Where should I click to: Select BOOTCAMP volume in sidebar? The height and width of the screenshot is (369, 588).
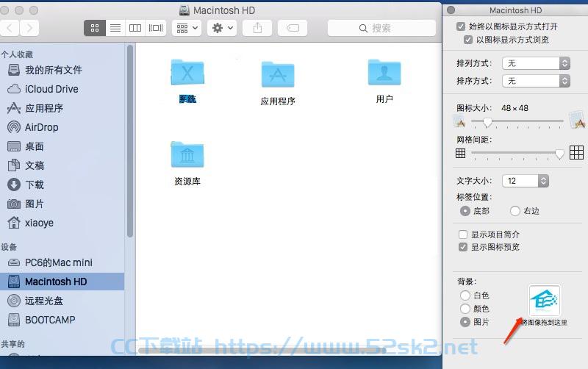[62, 320]
